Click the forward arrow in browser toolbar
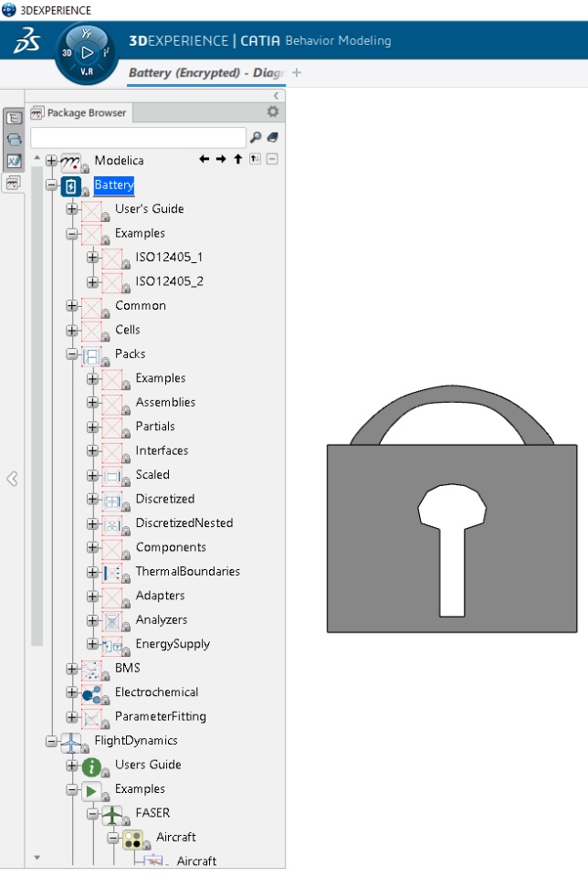 (221, 159)
